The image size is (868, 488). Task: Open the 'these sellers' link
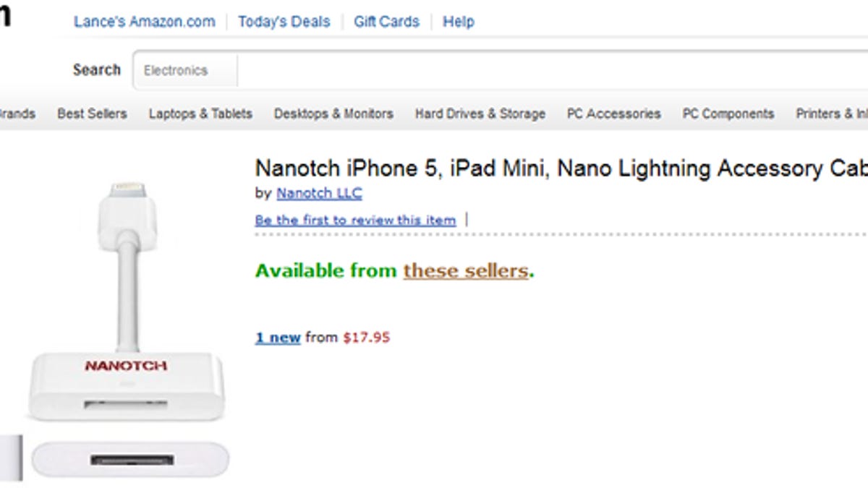point(466,271)
